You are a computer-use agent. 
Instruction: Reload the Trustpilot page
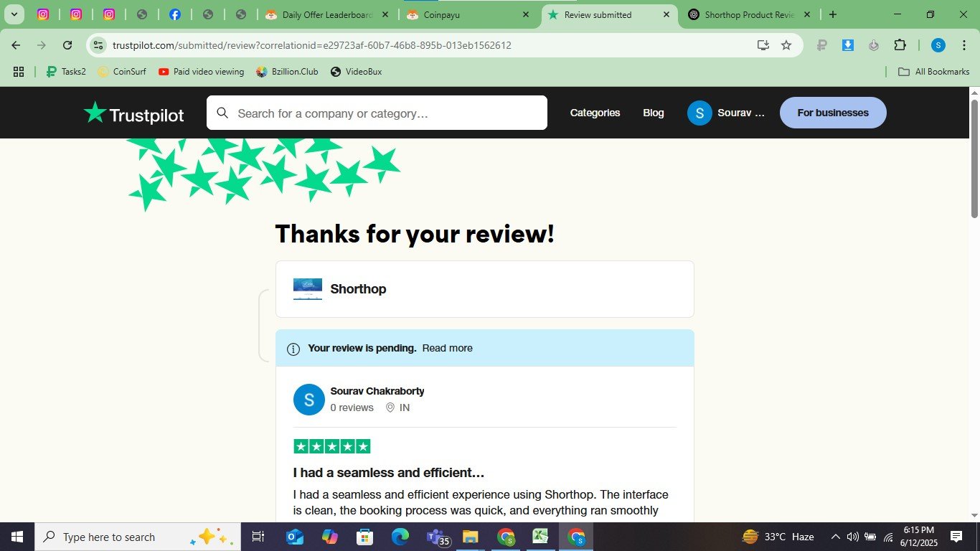(67, 45)
